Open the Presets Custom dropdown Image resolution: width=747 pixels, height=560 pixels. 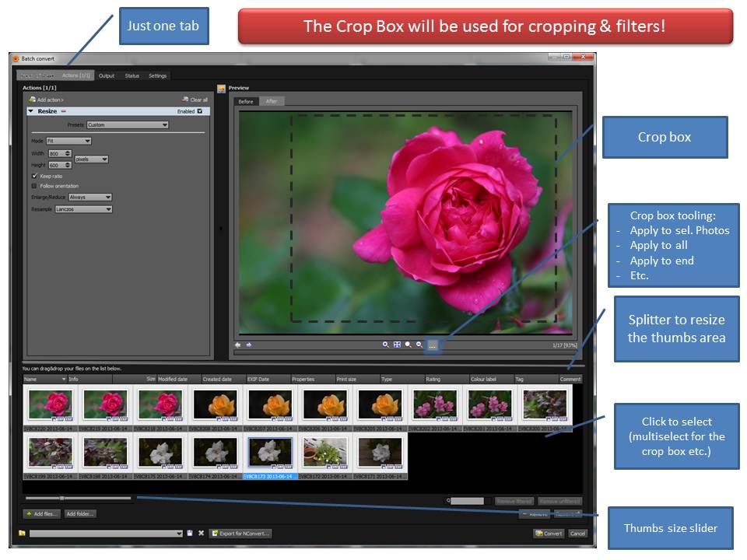(x=128, y=124)
